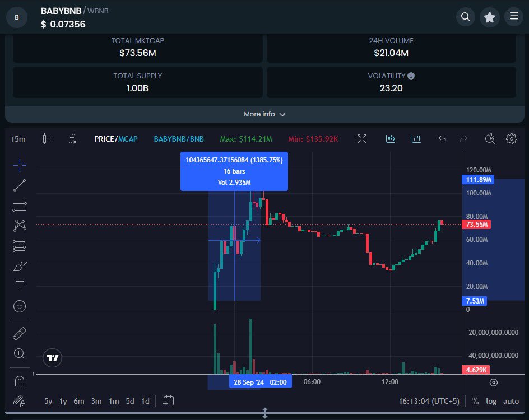Select the XABCD pattern tool
Viewport: 529px width, 420px height.
click(x=20, y=226)
